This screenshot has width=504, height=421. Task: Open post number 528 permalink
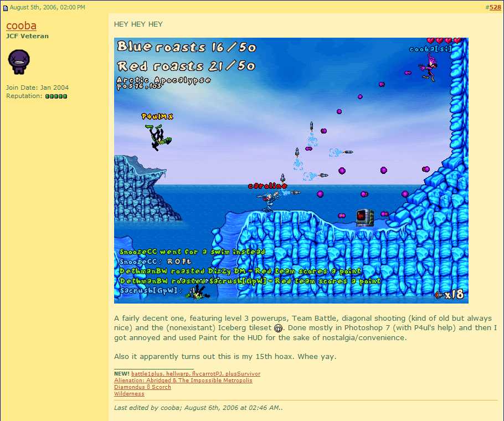pos(495,7)
